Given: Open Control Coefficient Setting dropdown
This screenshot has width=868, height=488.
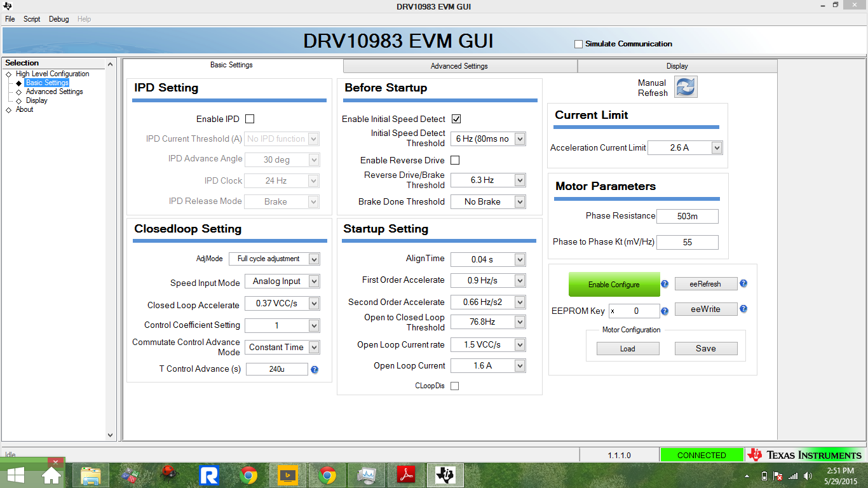Looking at the screenshot, I should [314, 325].
